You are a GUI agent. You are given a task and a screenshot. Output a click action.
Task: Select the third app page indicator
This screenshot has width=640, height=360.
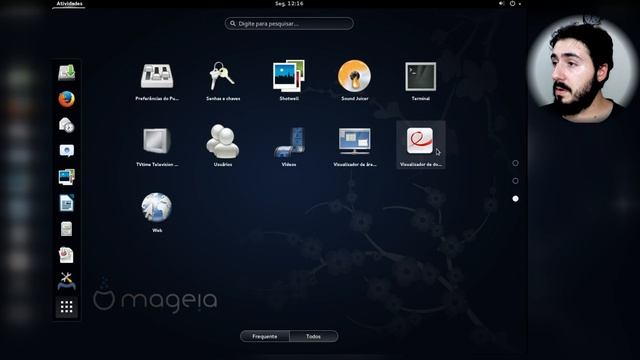pos(516,199)
